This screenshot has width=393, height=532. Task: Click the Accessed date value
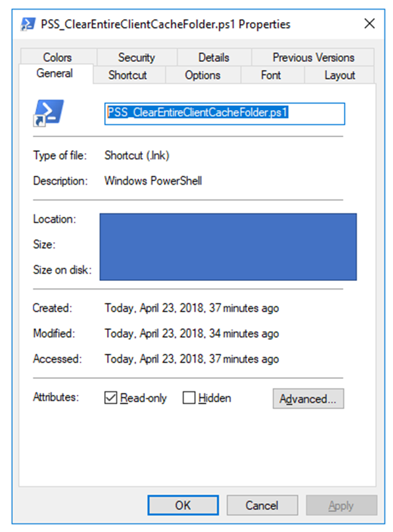pyautogui.click(x=192, y=359)
